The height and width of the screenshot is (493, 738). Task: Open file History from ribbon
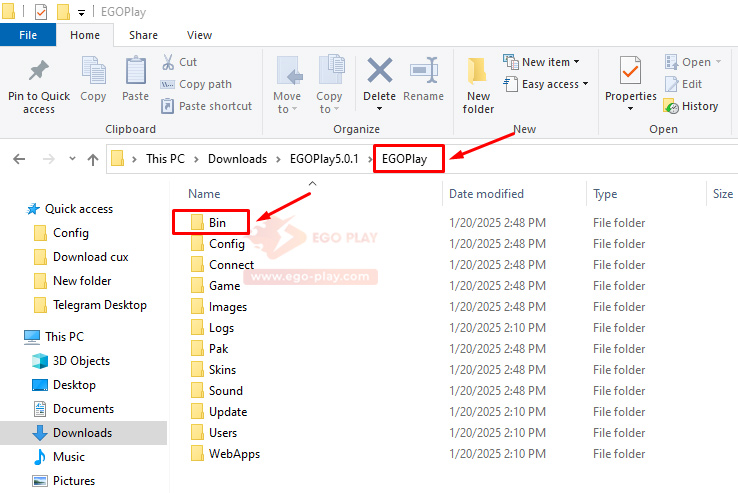[x=691, y=106]
